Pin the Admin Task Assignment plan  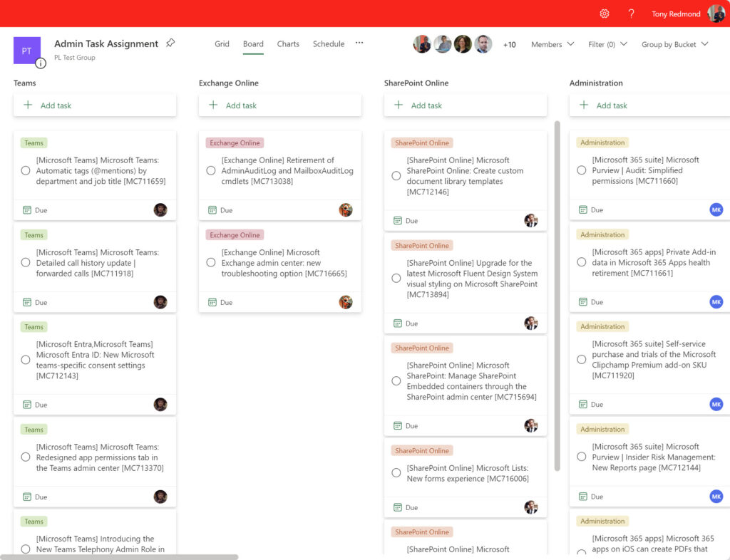[170, 43]
